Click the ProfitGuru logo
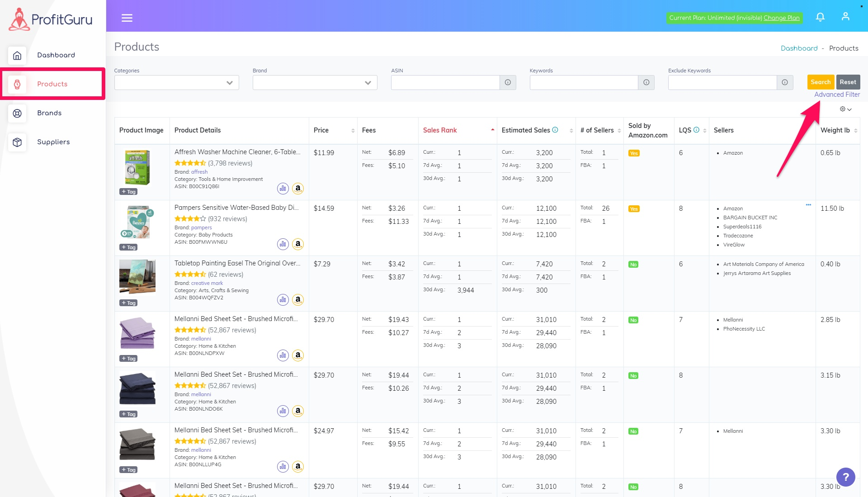Screen dimensions: 868x497 [51, 19]
